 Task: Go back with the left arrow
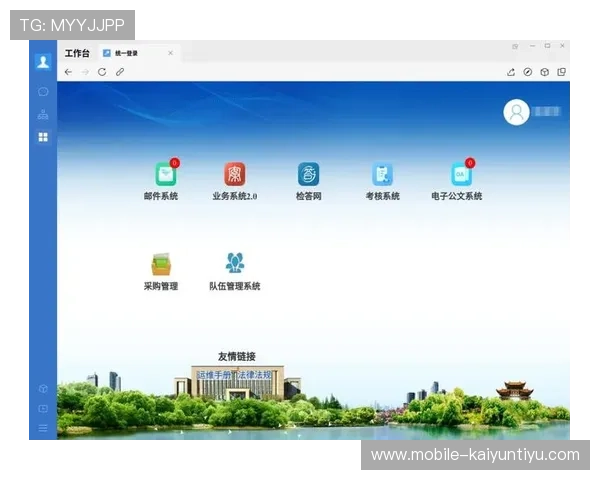68,72
